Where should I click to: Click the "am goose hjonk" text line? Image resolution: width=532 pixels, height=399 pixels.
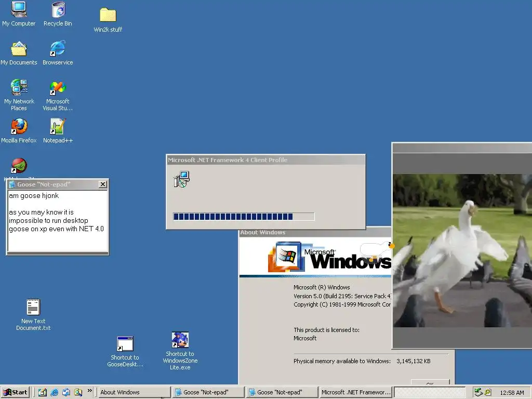34,196
